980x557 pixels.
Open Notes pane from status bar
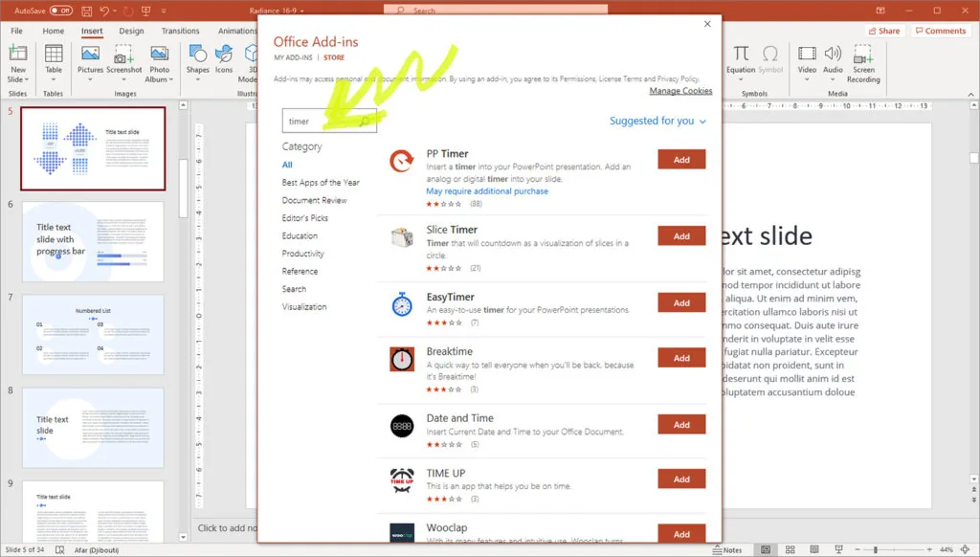pyautogui.click(x=727, y=550)
